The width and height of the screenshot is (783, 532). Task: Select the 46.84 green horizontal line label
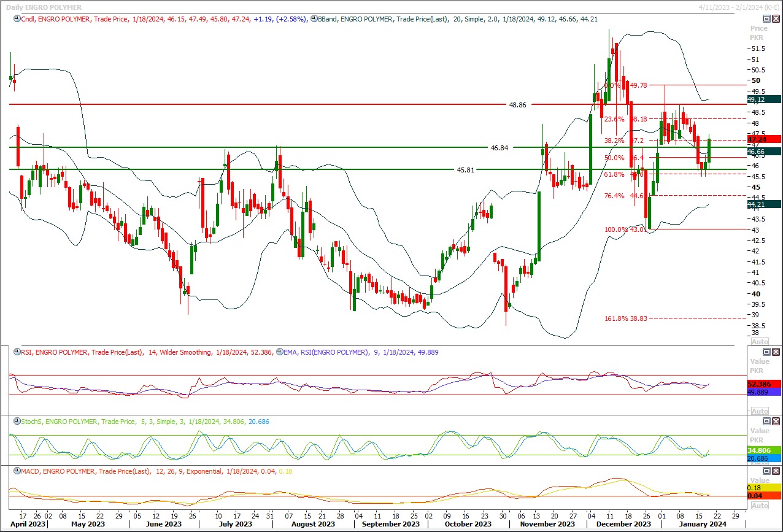pyautogui.click(x=499, y=148)
